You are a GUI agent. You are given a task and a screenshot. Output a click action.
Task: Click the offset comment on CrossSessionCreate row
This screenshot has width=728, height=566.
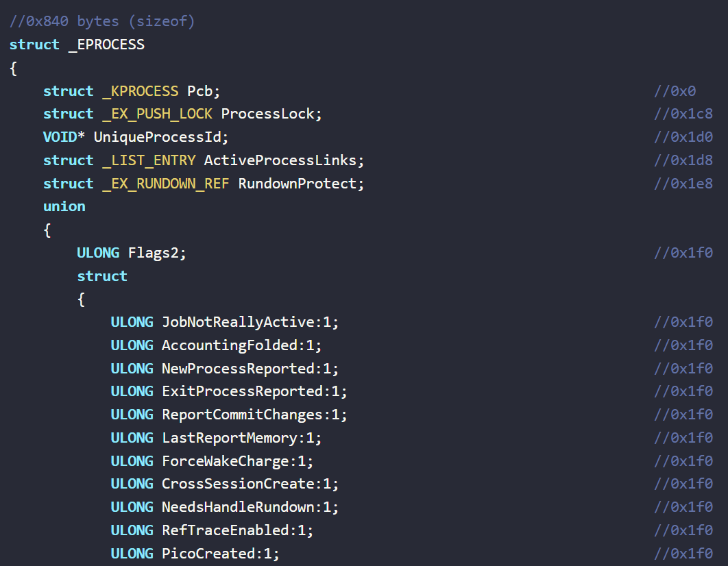tap(683, 484)
